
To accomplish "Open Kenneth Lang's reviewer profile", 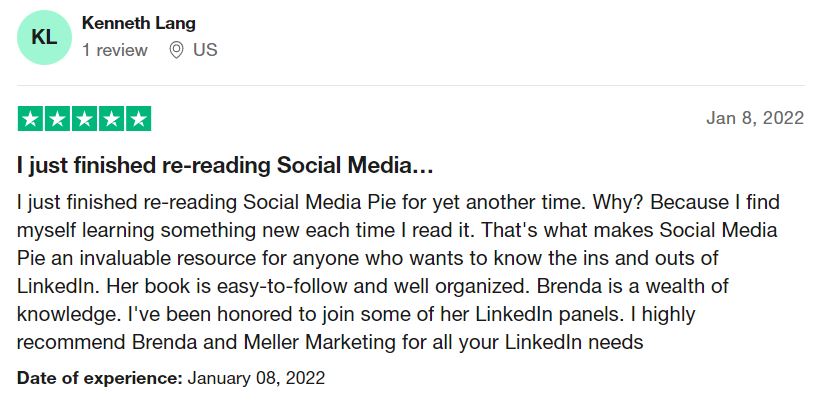I will point(138,23).
